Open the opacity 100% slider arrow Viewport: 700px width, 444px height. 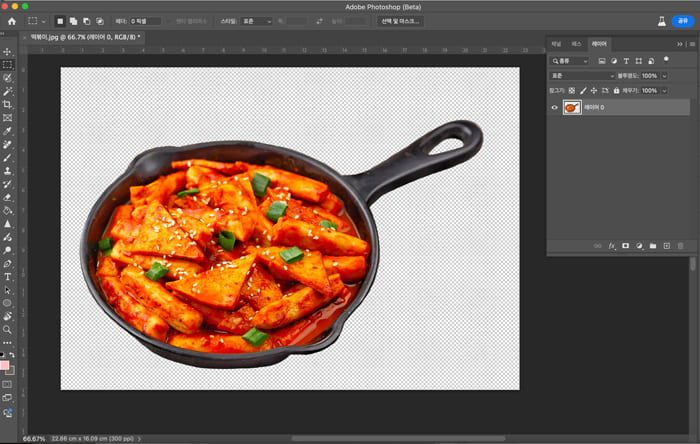pyautogui.click(x=664, y=76)
